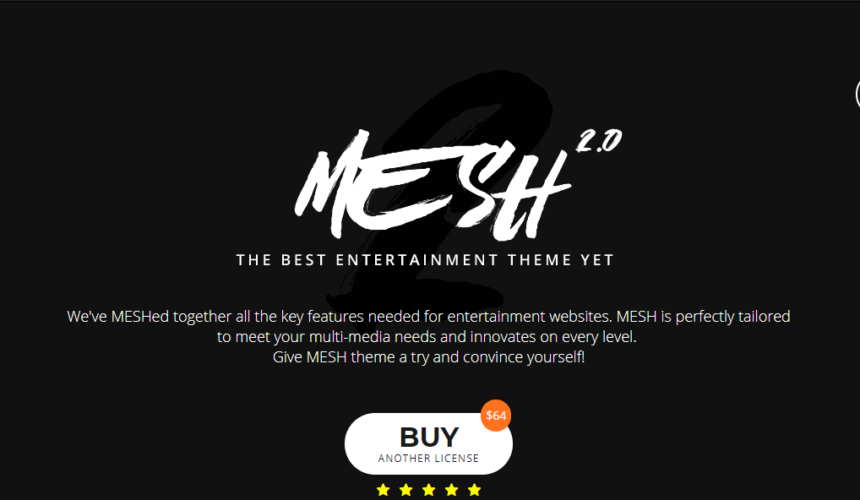This screenshot has height=500, width=860.
Task: Click the line 'to meet your multi-media needs'
Action: [x=427, y=337]
